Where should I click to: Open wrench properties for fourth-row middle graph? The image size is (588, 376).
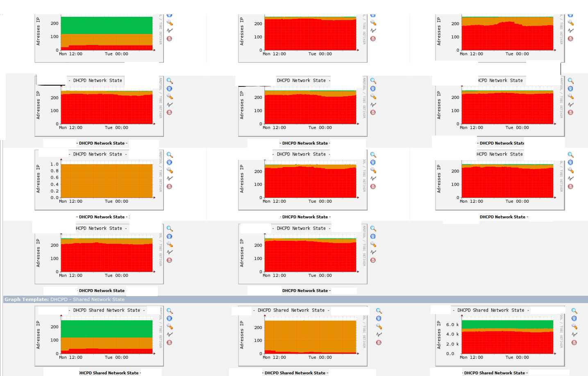coord(373,244)
